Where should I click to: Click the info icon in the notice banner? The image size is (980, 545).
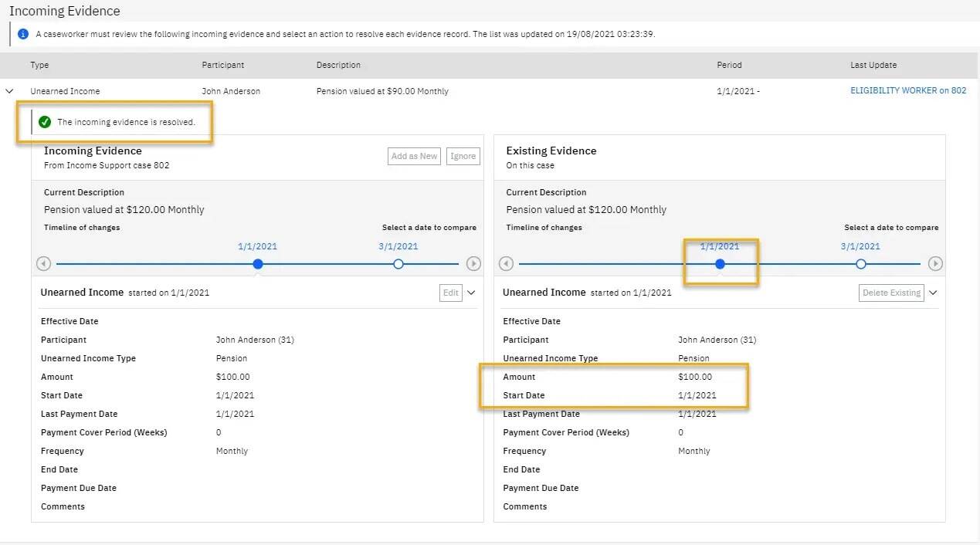click(x=23, y=34)
